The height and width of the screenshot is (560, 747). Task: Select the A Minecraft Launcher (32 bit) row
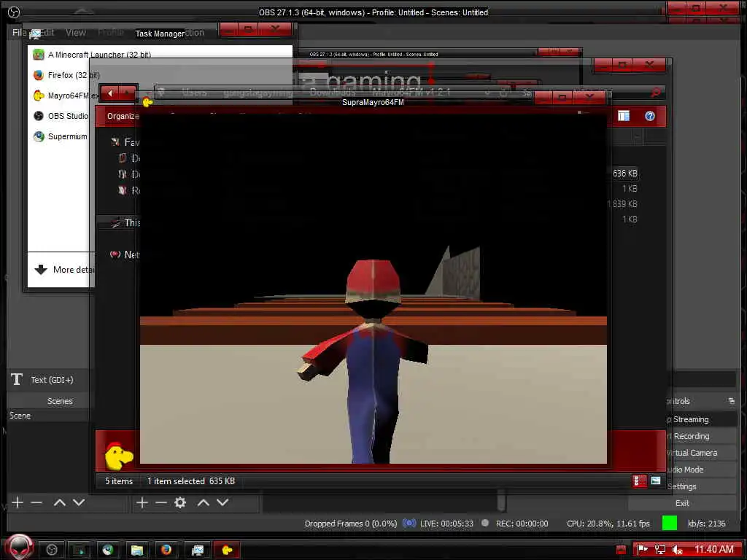(160, 55)
